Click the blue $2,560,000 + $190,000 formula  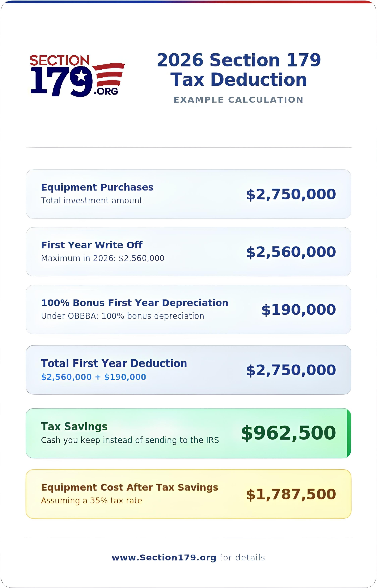tap(94, 377)
